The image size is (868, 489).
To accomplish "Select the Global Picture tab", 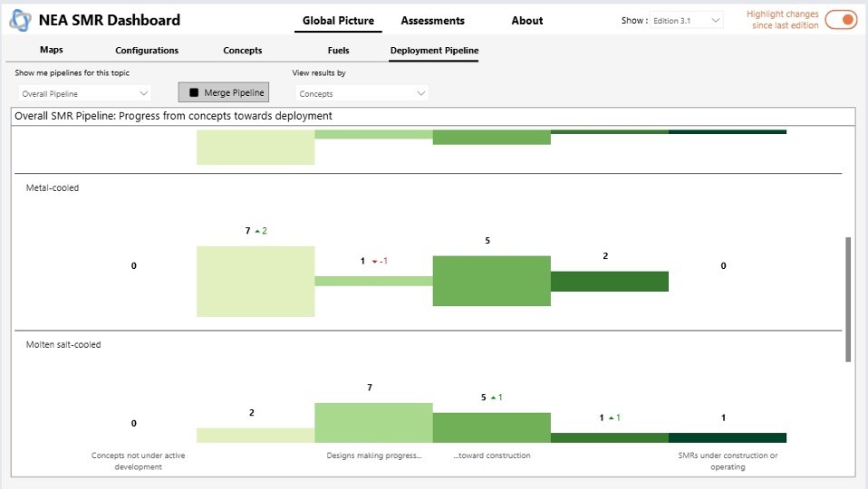I will 338,21.
